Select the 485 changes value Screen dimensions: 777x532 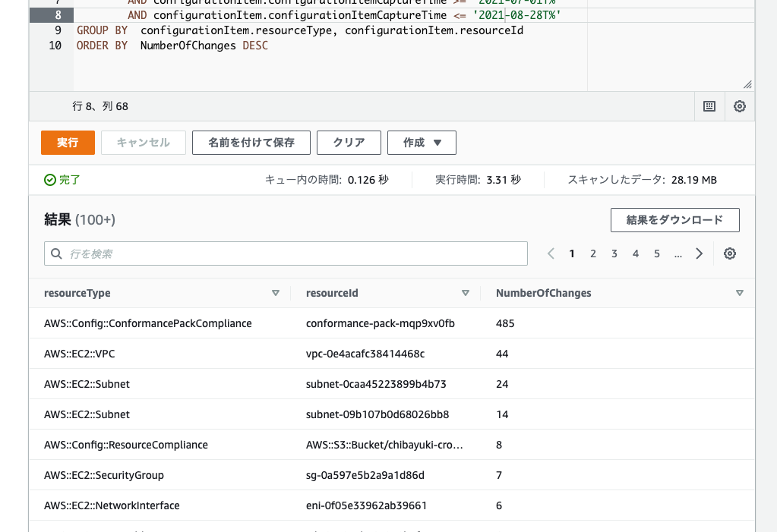(505, 323)
